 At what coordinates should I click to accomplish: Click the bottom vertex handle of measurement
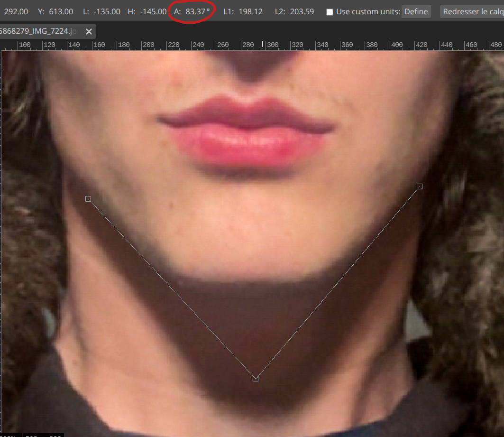click(256, 378)
